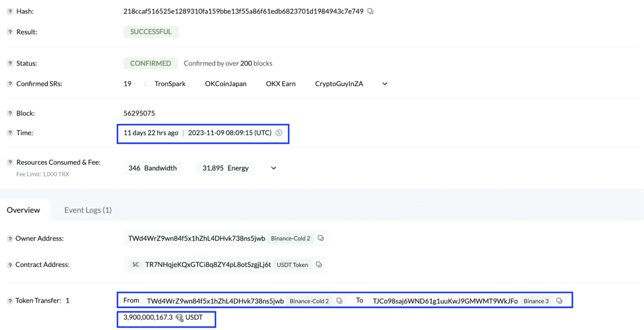Image resolution: width=644 pixels, height=330 pixels.
Task: Click the USDT token name link
Action: coord(193,318)
